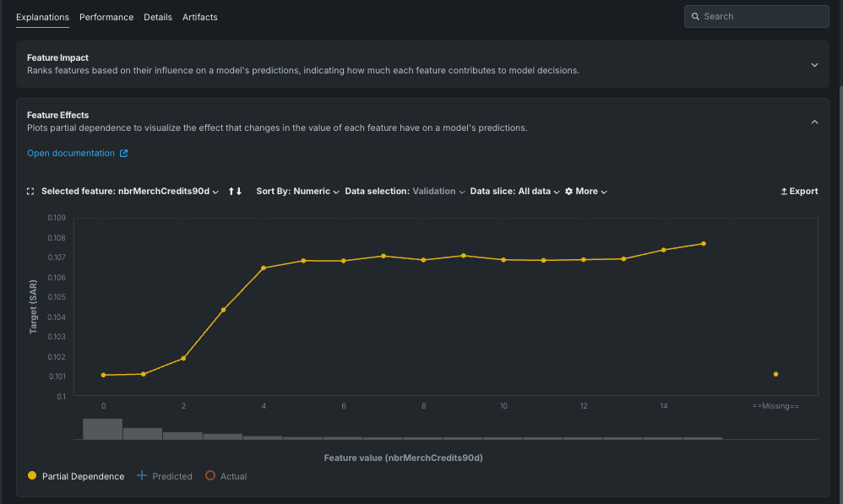843x504 pixels.
Task: Expand the Feature Impact section chevron
Action: [x=814, y=65]
